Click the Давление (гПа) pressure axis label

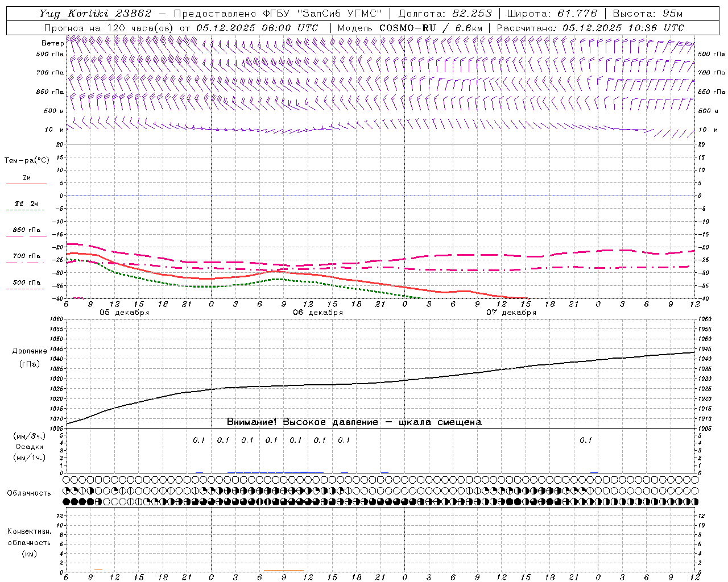(x=29, y=357)
